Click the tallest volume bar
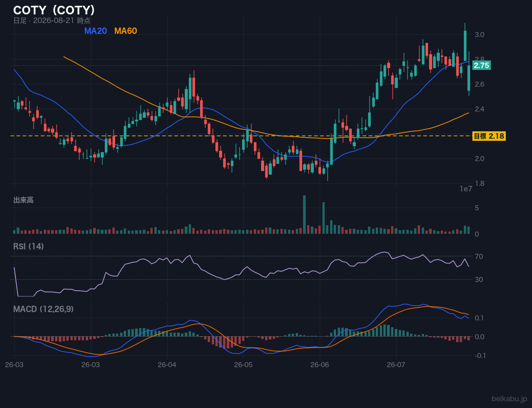 [304, 215]
